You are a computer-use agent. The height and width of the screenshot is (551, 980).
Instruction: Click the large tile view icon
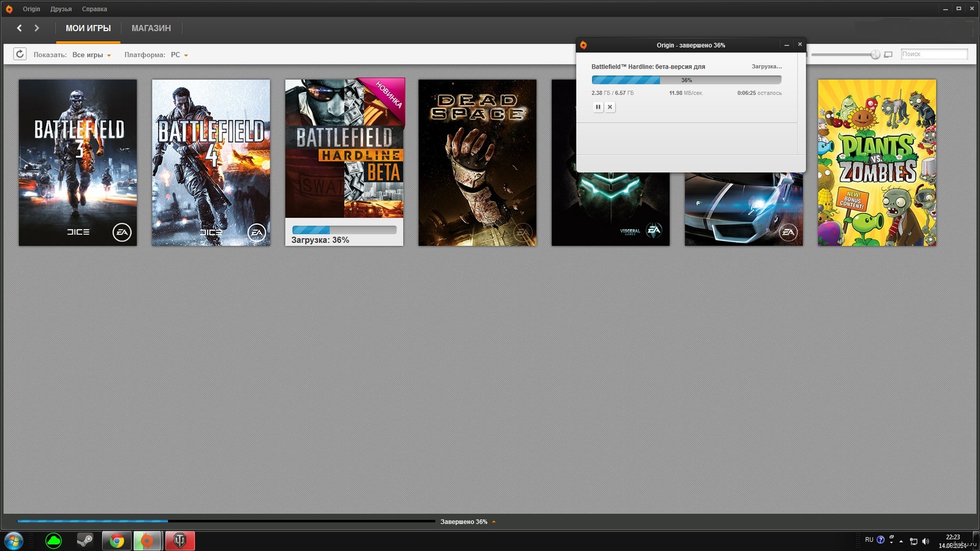888,54
